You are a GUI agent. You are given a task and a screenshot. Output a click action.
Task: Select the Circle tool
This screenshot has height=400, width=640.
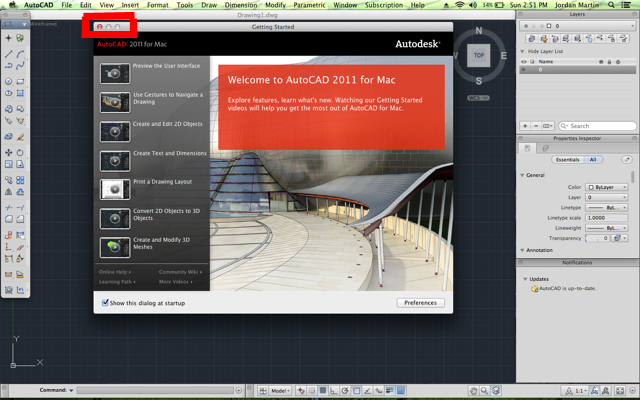8,81
